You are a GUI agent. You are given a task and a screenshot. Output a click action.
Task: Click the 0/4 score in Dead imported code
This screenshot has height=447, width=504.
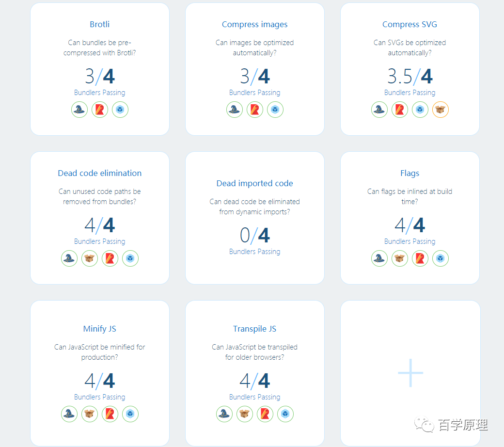pyautogui.click(x=254, y=236)
